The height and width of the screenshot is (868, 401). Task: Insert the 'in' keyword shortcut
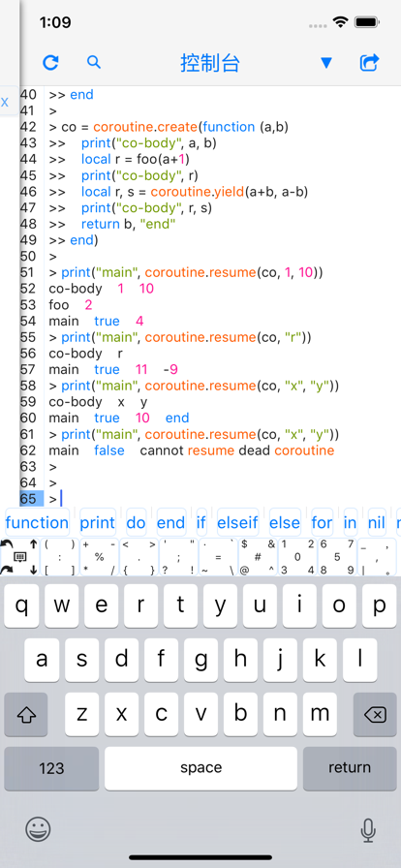[350, 522]
